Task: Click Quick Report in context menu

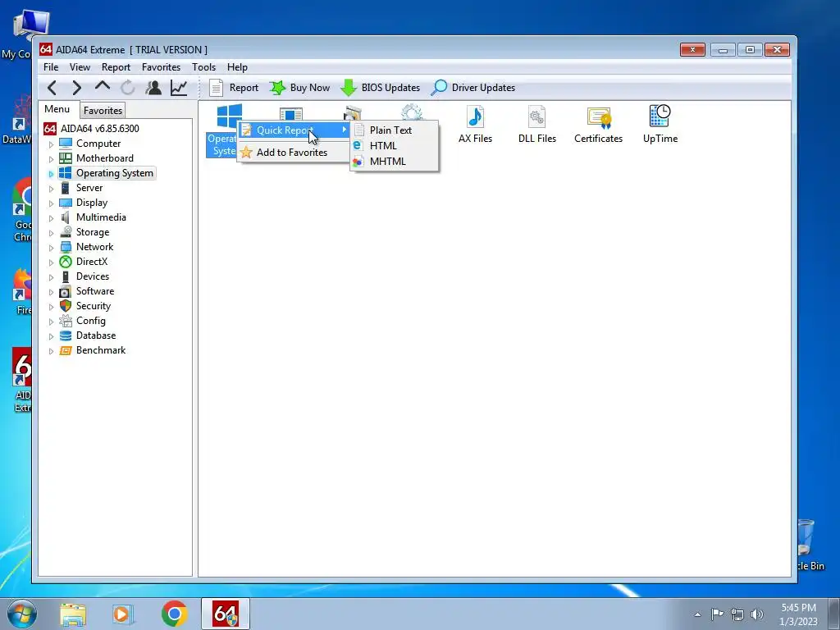Action: (294, 130)
